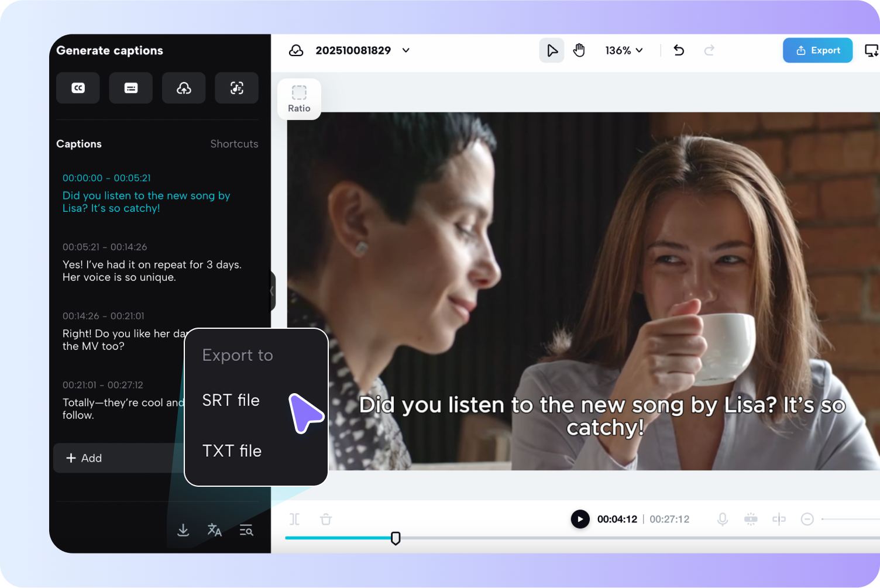Click the blue Export button

(818, 50)
